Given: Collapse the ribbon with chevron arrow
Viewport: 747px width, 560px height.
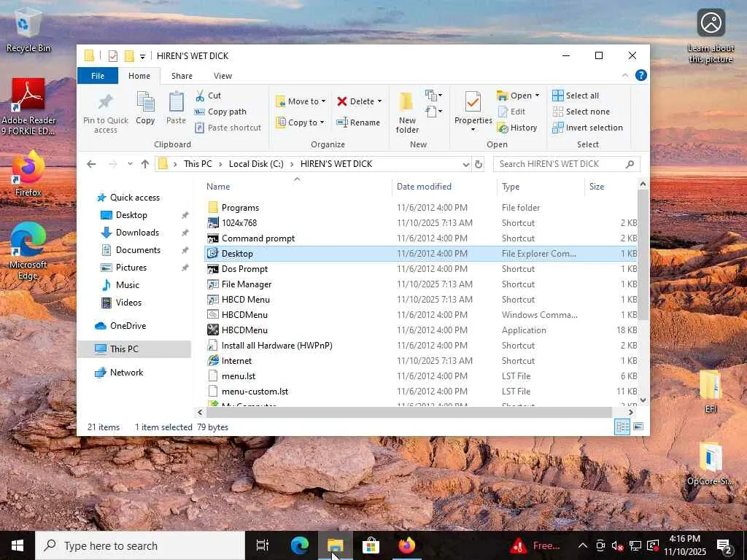Looking at the screenshot, I should [625, 75].
